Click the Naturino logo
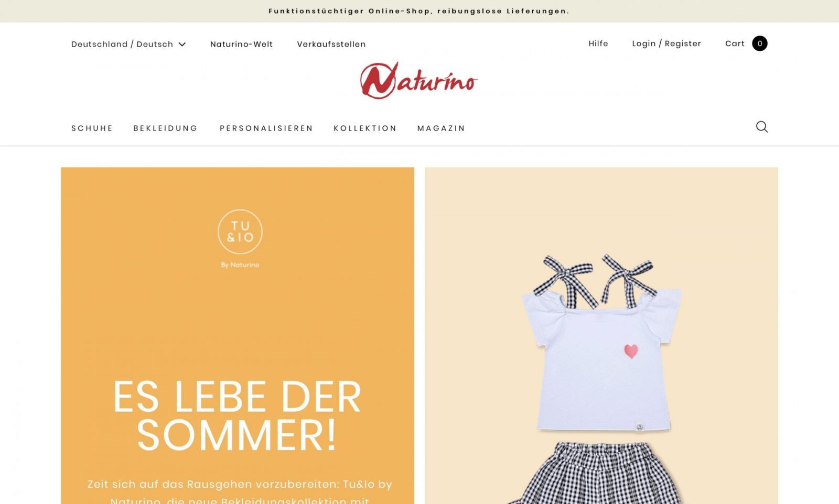Screen dimensions: 839x504 coord(419,81)
